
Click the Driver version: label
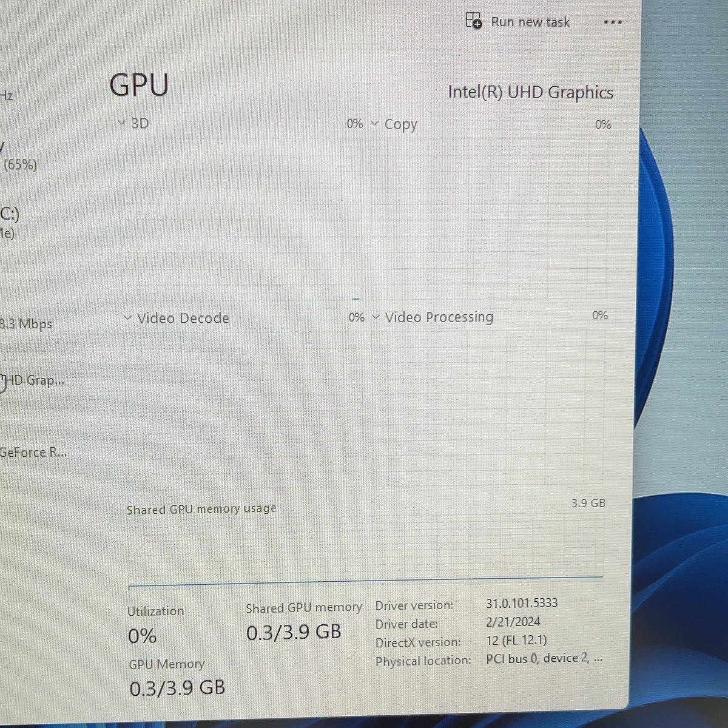[414, 605]
